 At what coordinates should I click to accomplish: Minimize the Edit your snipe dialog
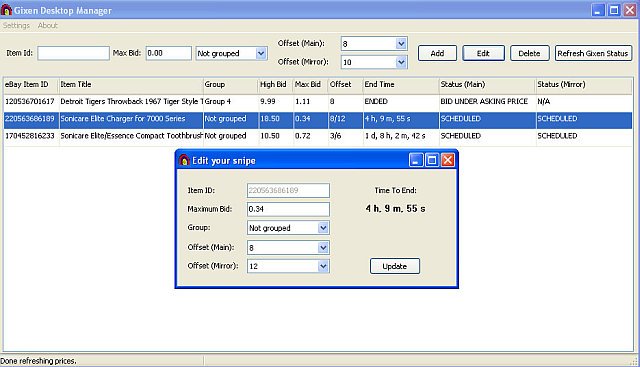pos(416,160)
